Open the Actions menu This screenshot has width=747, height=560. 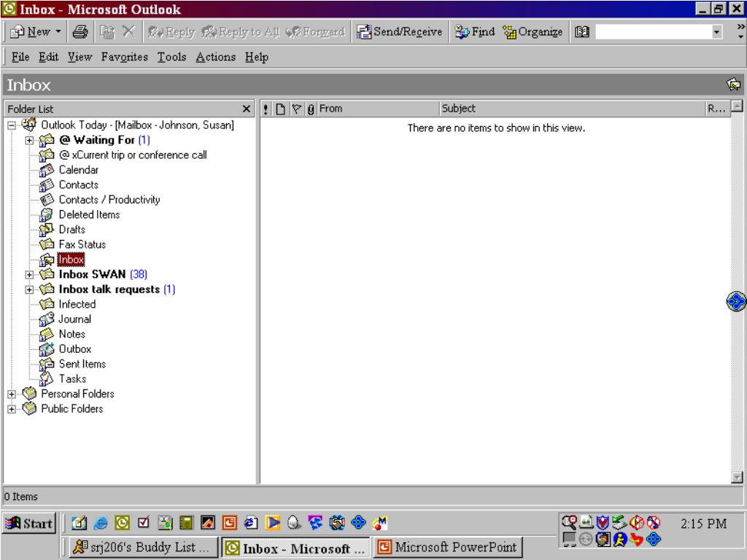tap(215, 57)
